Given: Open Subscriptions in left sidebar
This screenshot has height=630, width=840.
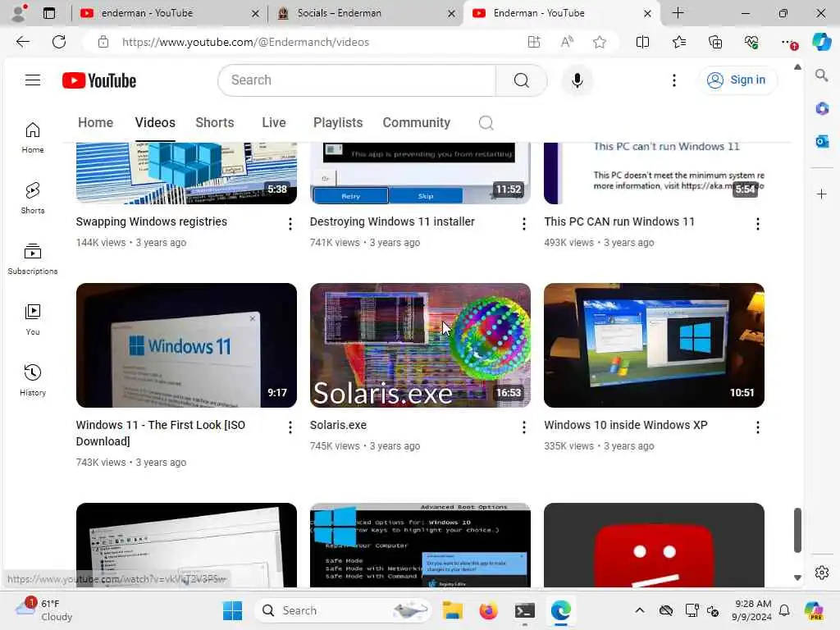Looking at the screenshot, I should pyautogui.click(x=33, y=258).
